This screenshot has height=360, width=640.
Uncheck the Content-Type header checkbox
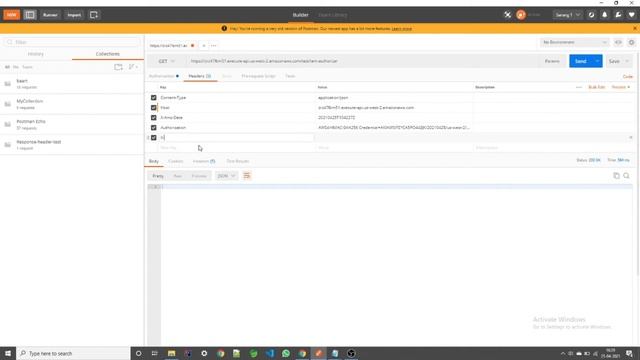pos(153,98)
